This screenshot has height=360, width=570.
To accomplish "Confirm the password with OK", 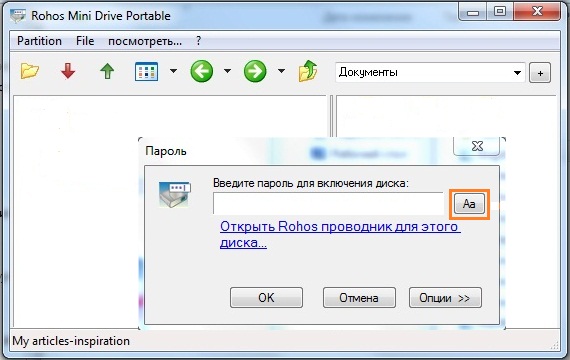I will (x=266, y=297).
